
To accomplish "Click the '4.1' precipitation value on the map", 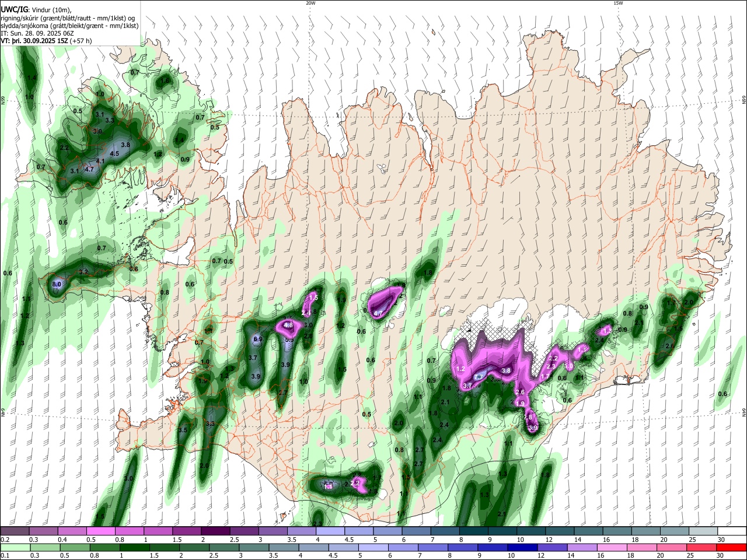I will pos(100,161).
